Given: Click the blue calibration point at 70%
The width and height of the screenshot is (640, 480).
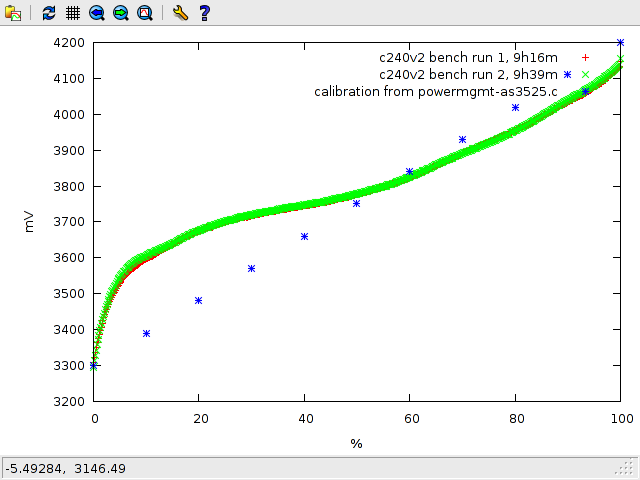Looking at the screenshot, I should tap(462, 140).
